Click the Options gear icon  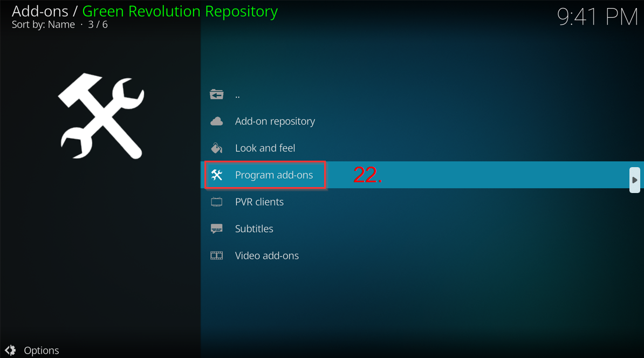coord(10,350)
